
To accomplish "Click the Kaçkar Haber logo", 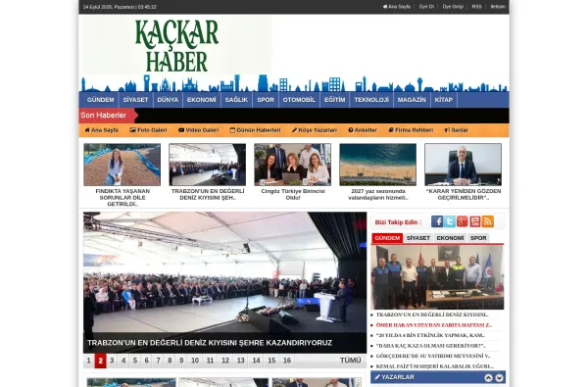I will [176, 46].
